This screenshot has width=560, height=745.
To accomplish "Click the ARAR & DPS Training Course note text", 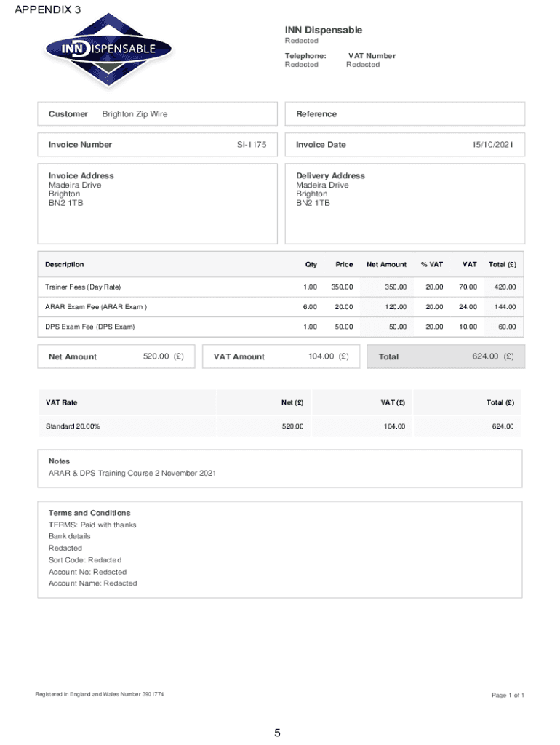I will (132, 474).
